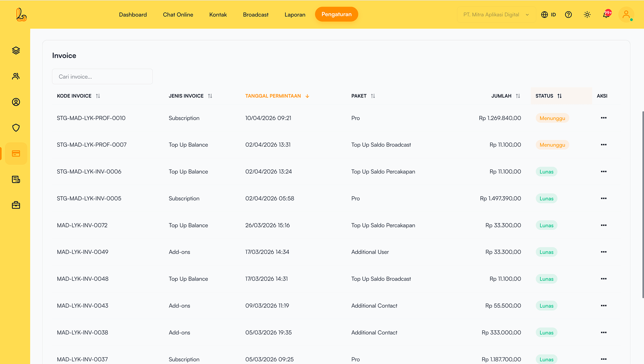Open action menu for MAD-LYK-INV-0072
This screenshot has height=364, width=644.
[604, 225]
